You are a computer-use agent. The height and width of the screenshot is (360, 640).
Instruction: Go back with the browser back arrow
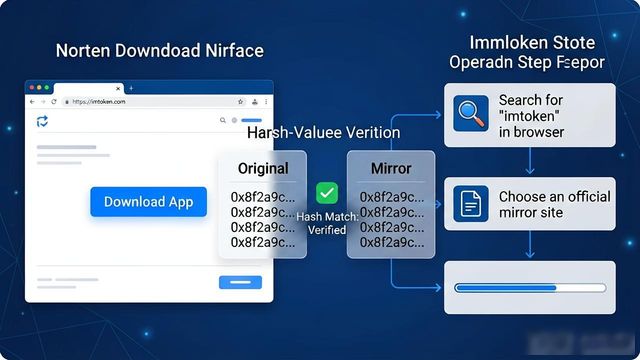pos(32,102)
